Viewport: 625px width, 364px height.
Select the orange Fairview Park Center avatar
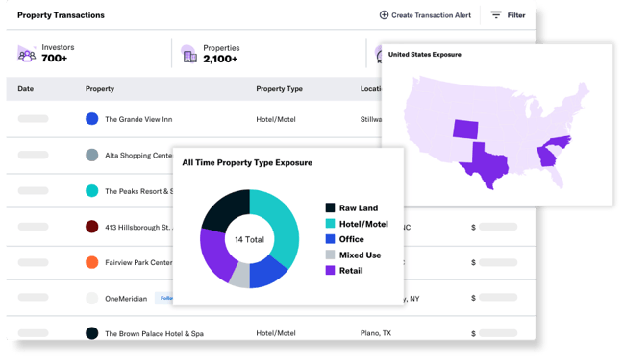point(92,262)
